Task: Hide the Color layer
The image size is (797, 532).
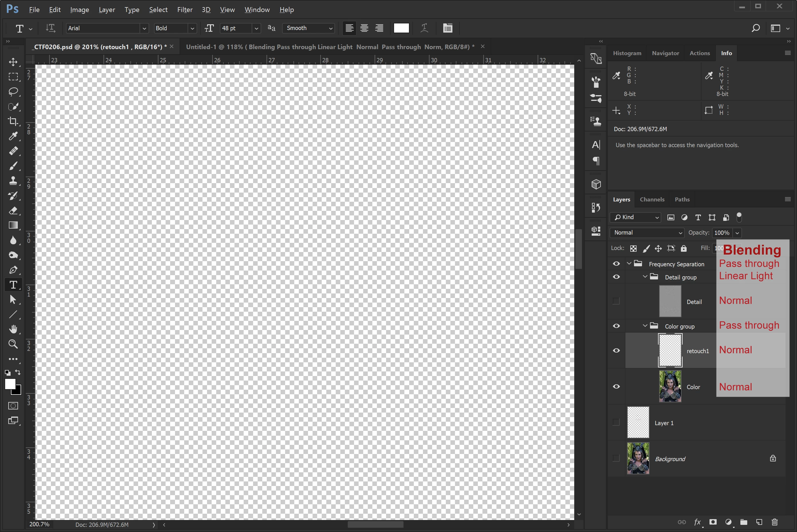Action: (x=616, y=387)
